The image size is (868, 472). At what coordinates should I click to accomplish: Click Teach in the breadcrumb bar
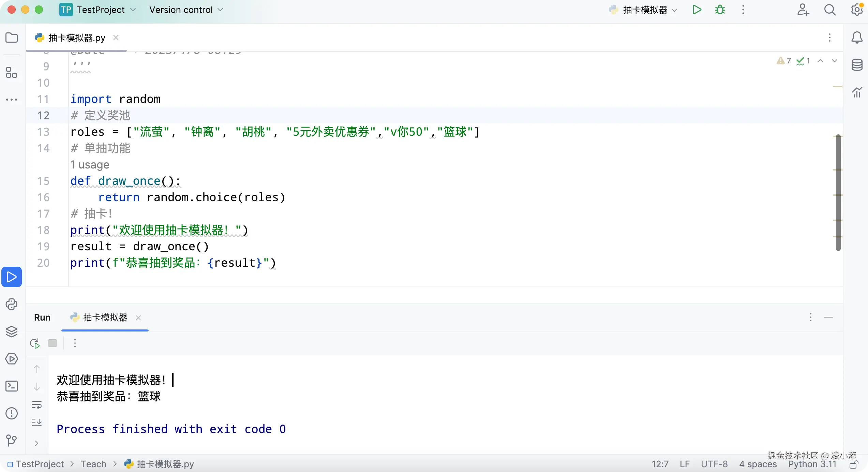pyautogui.click(x=93, y=464)
